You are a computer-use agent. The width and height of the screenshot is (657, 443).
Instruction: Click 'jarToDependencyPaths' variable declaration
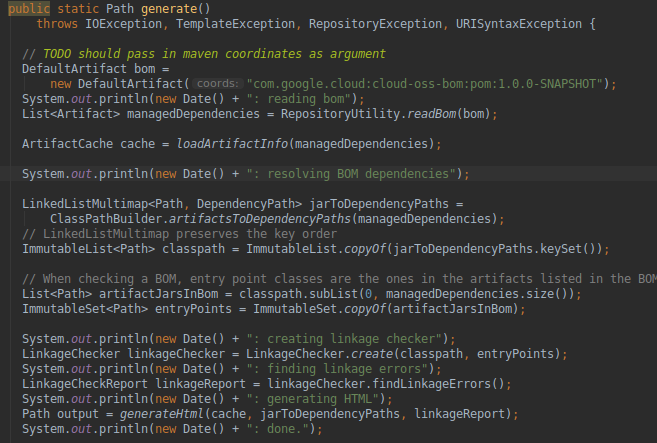point(379,204)
